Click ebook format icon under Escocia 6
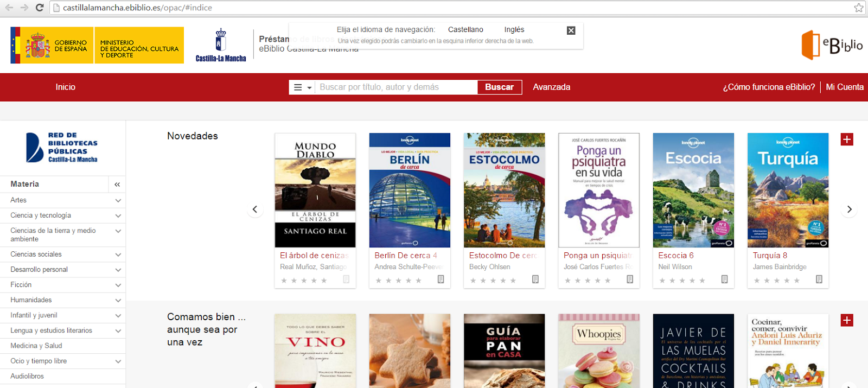 coord(724,279)
